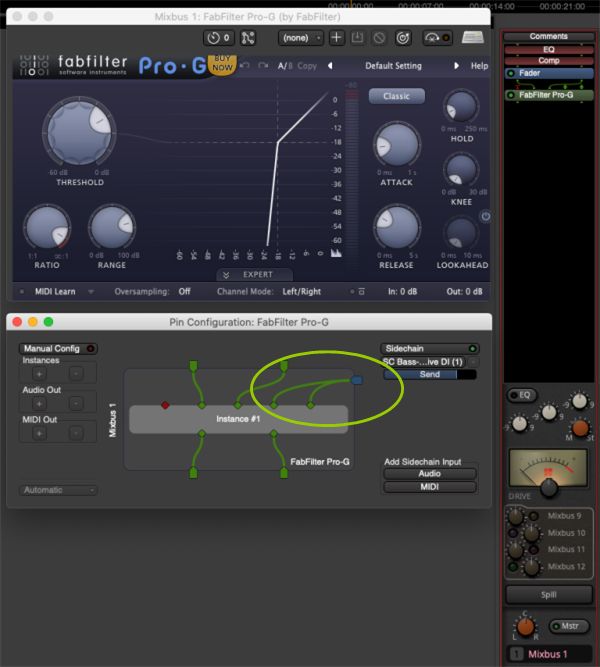Click the Range knob
This screenshot has height=667, width=600.
coord(112,228)
